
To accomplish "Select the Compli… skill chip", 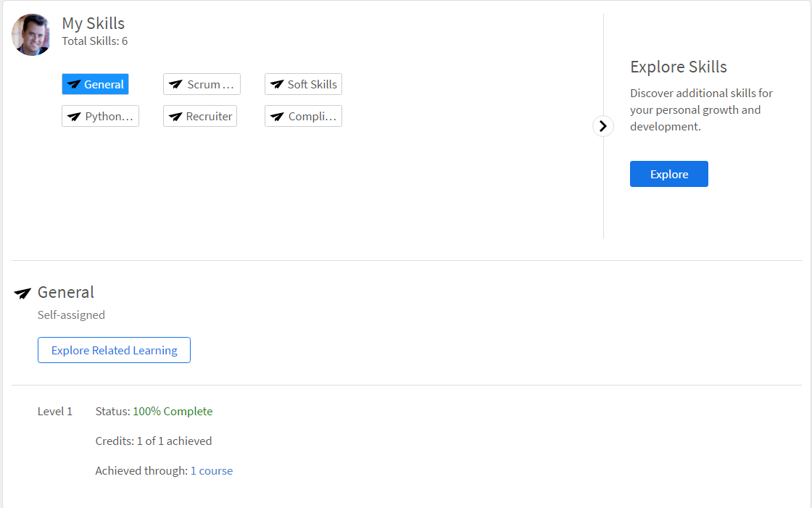I will pyautogui.click(x=304, y=117).
